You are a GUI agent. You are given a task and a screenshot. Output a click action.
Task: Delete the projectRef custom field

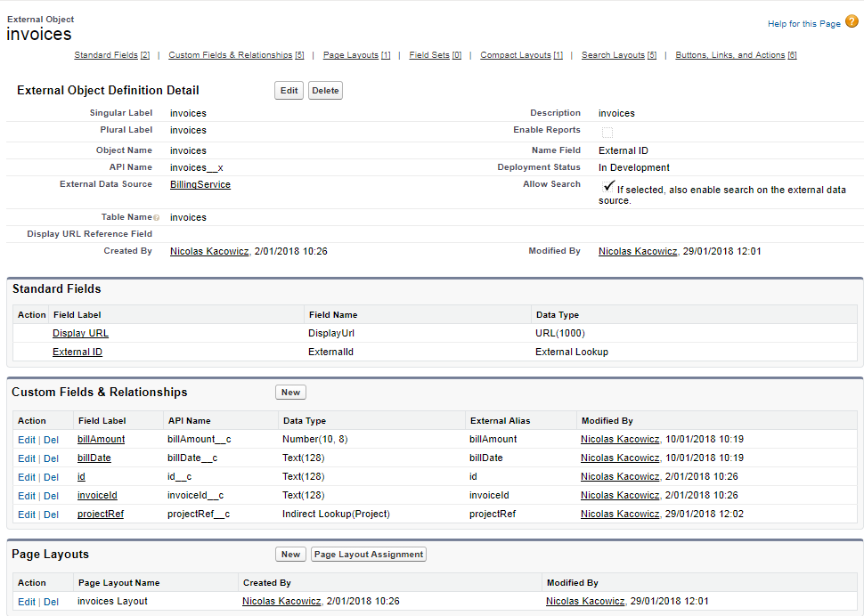click(x=52, y=515)
